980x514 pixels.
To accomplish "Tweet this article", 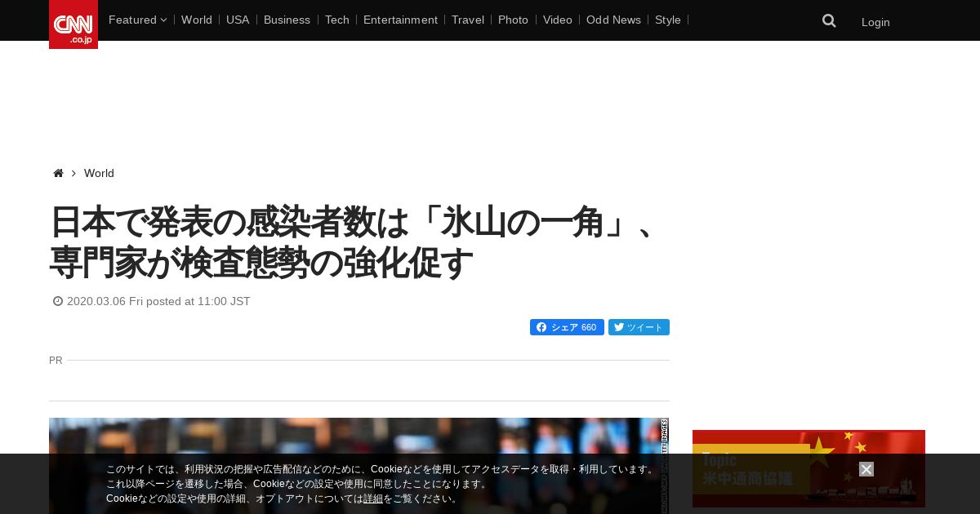I will click(639, 327).
